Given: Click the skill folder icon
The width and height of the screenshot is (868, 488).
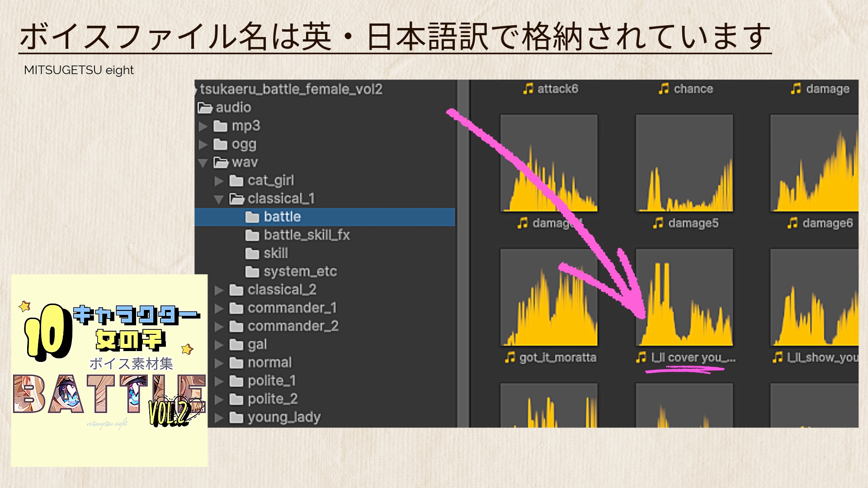Looking at the screenshot, I should coord(252,253).
